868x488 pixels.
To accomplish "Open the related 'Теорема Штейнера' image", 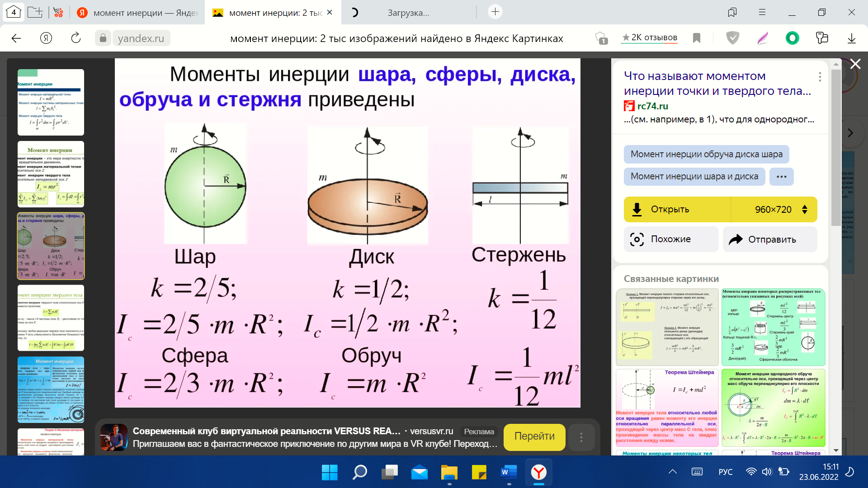I will (x=667, y=408).
